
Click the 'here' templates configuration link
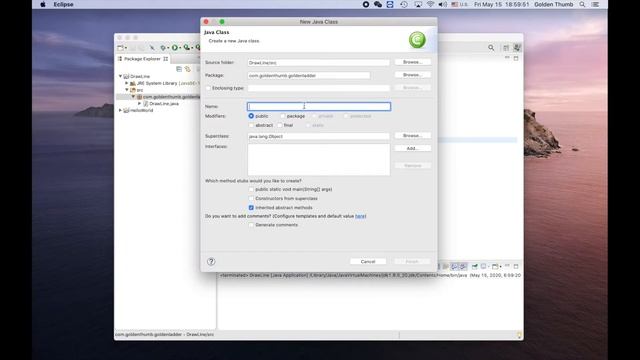(360, 216)
